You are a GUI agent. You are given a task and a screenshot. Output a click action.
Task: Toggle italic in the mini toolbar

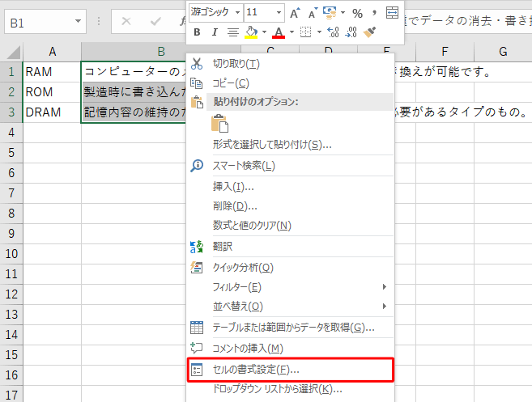pos(215,32)
